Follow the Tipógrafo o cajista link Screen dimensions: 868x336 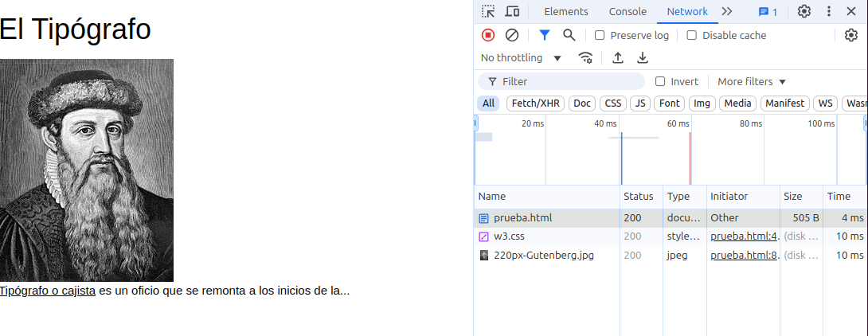pos(48,291)
